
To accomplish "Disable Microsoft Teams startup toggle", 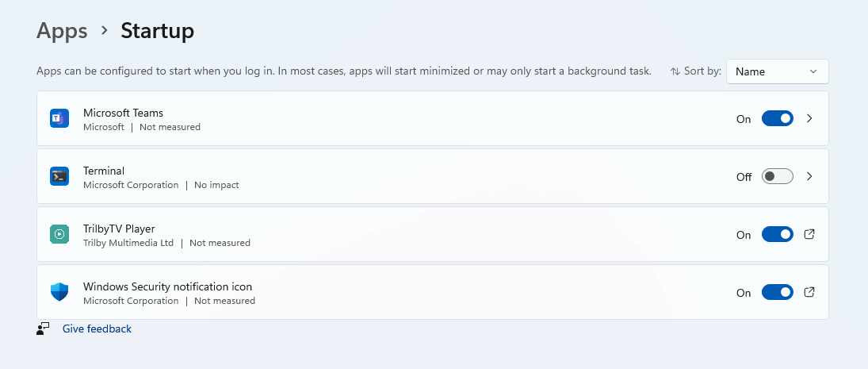I will (777, 118).
